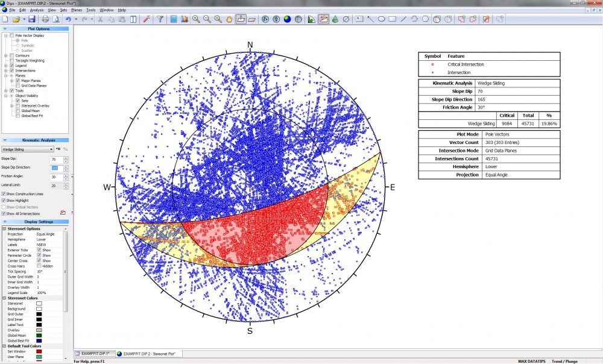Uncheck the Intersections checkbox
The height and width of the screenshot is (364, 603).
[12, 71]
